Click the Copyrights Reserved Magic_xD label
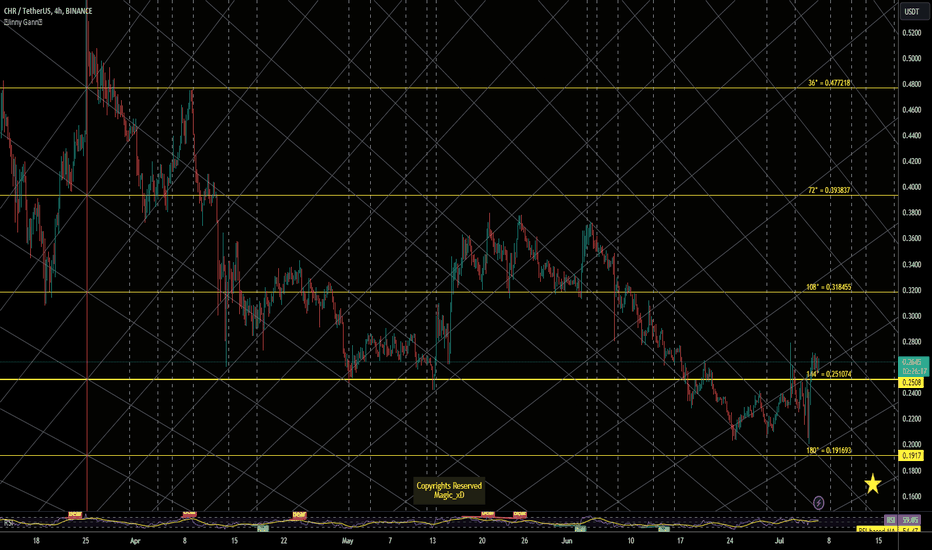Screen dimensions: 932x550 (449, 491)
